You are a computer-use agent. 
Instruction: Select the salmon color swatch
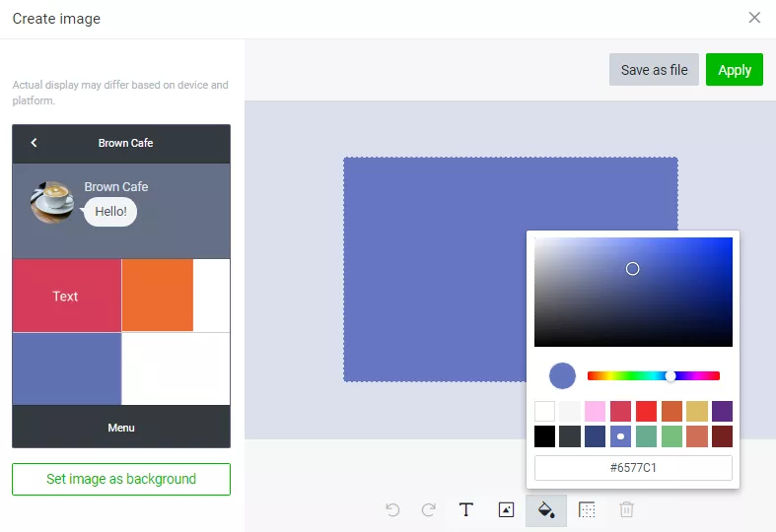697,436
